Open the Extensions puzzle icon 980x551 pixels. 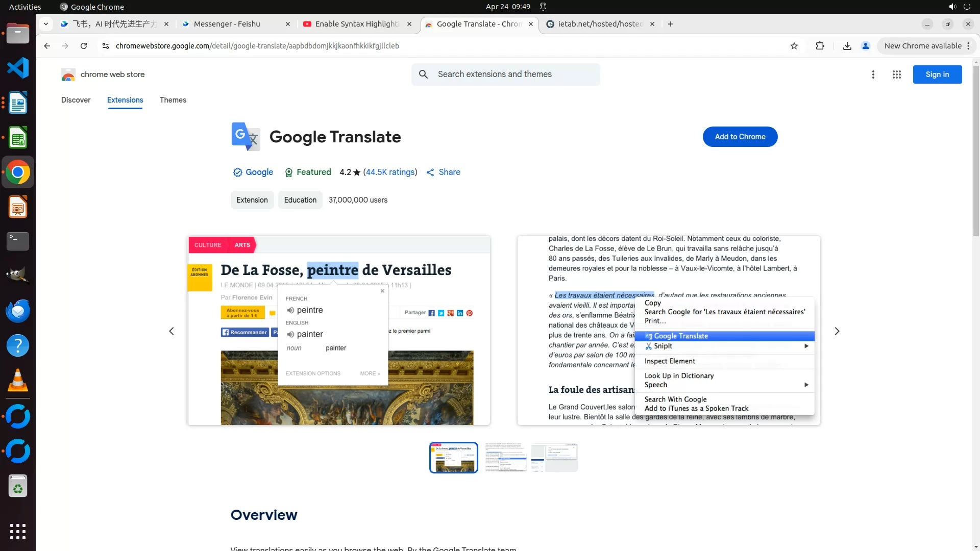820,46
